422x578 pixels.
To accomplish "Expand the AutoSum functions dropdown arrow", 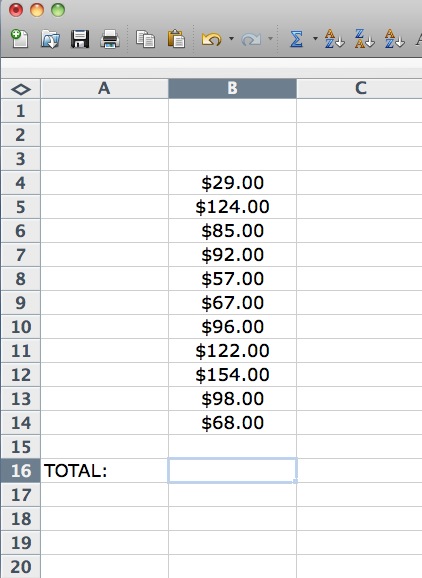I will (315, 38).
